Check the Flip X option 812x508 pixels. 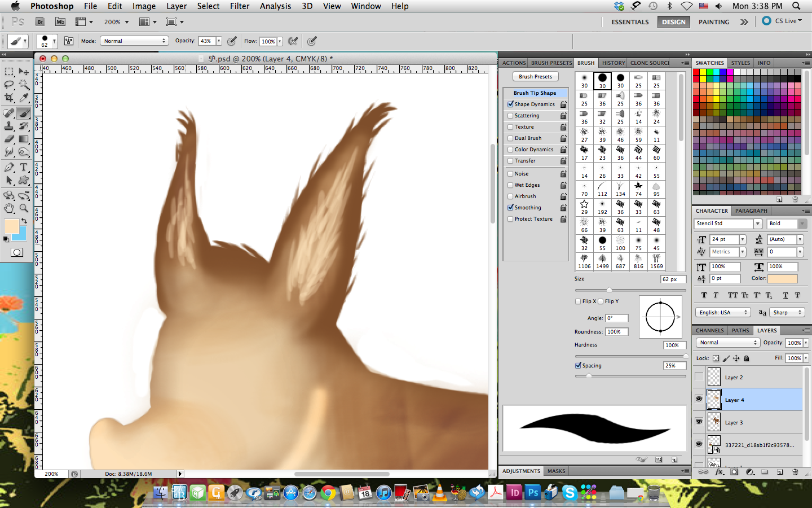(x=578, y=301)
